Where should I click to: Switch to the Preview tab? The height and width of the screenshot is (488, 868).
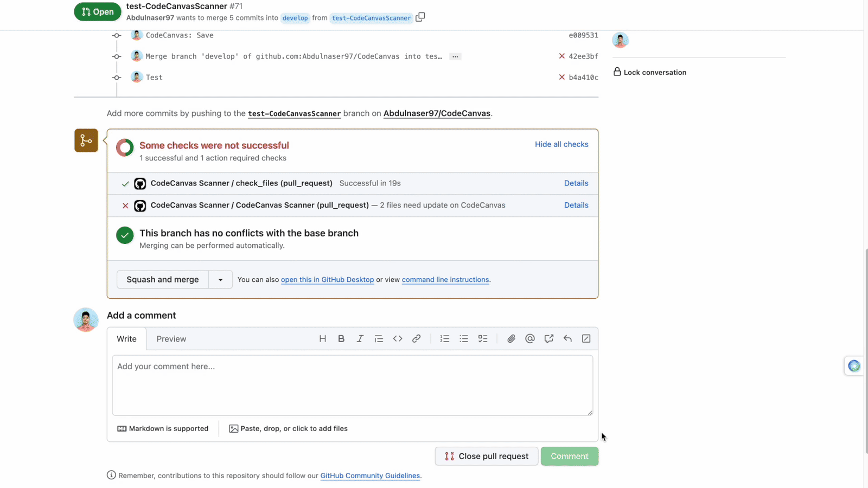click(171, 338)
